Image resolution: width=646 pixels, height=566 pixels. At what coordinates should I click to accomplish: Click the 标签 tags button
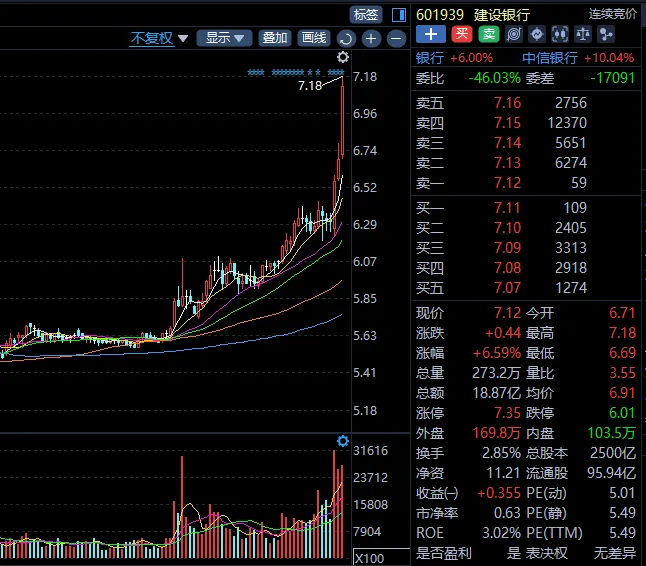coord(366,14)
